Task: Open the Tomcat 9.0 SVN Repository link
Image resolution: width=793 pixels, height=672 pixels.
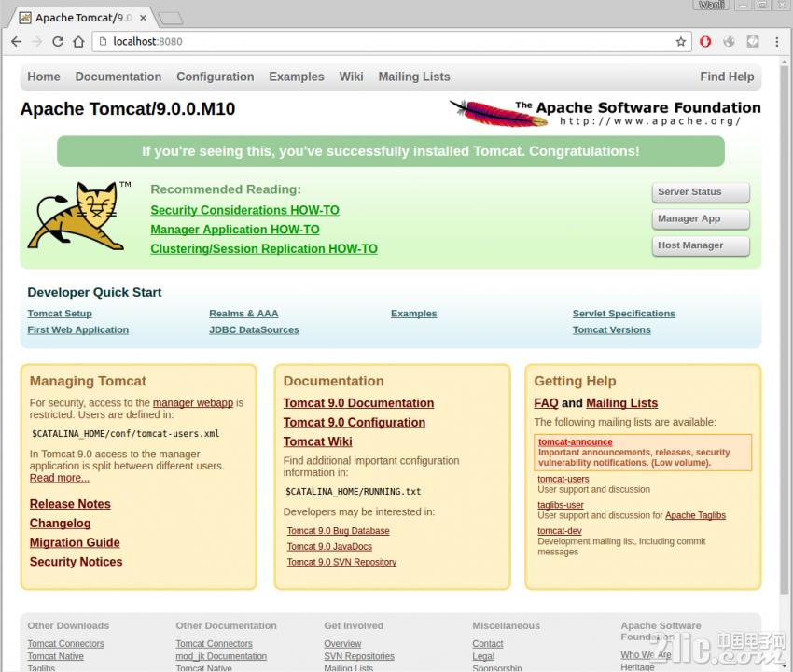Action: [341, 562]
